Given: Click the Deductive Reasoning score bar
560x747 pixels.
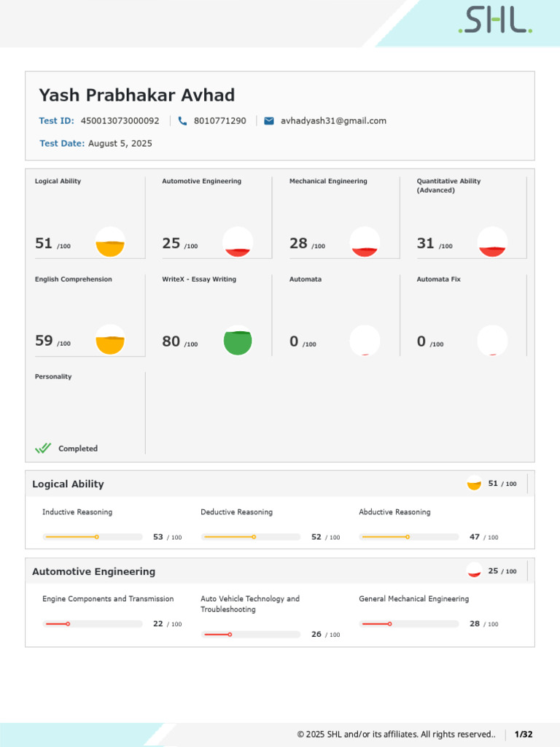Looking at the screenshot, I should (251, 537).
